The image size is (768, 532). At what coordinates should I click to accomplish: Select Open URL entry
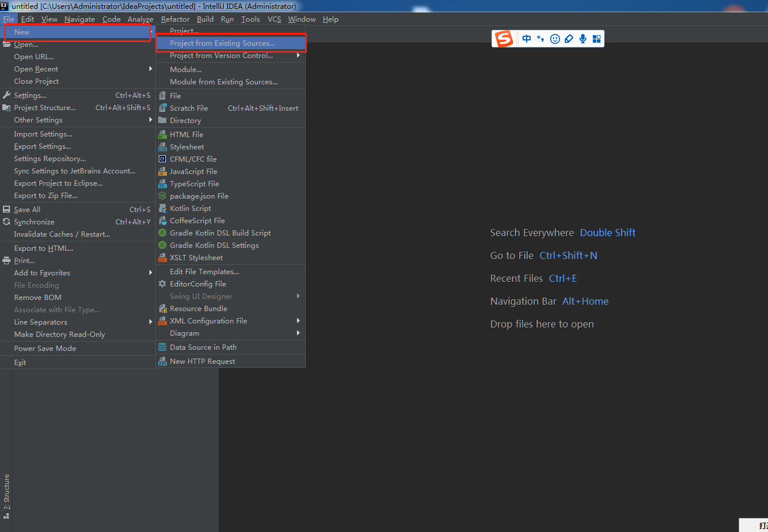coord(77,57)
